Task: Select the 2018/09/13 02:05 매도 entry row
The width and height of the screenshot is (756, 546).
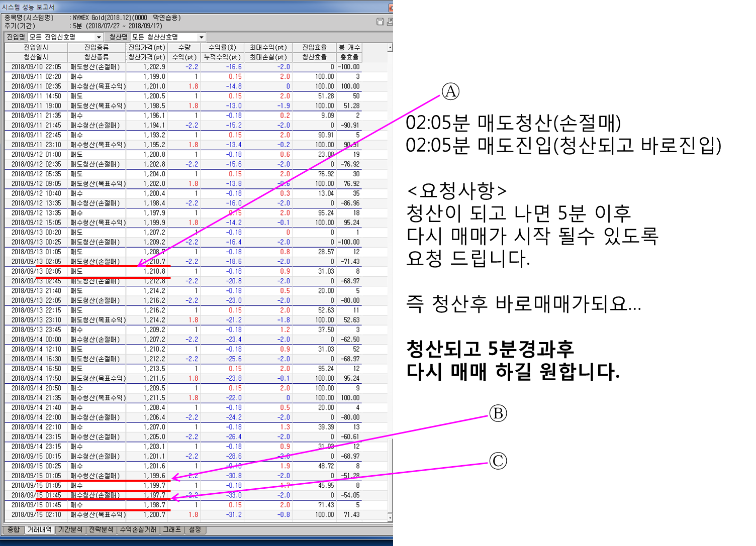Action: point(196,271)
